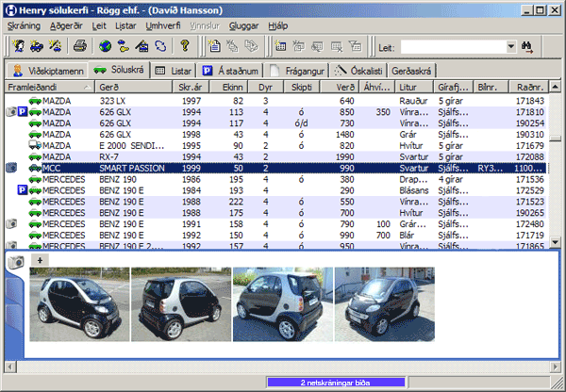This screenshot has height=392, width=566.
Task: Click van icon on MAZDA E 2000 row
Action: coord(35,145)
